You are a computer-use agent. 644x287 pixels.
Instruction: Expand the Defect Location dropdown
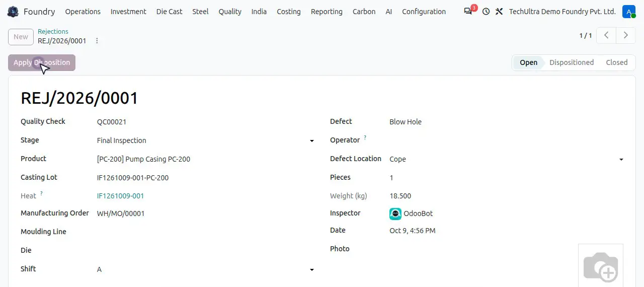tap(621, 160)
